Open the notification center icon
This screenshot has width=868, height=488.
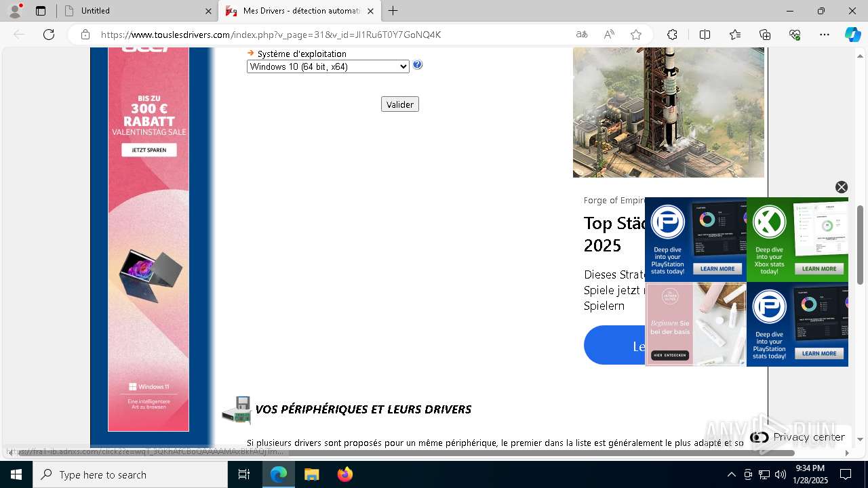coord(846,474)
